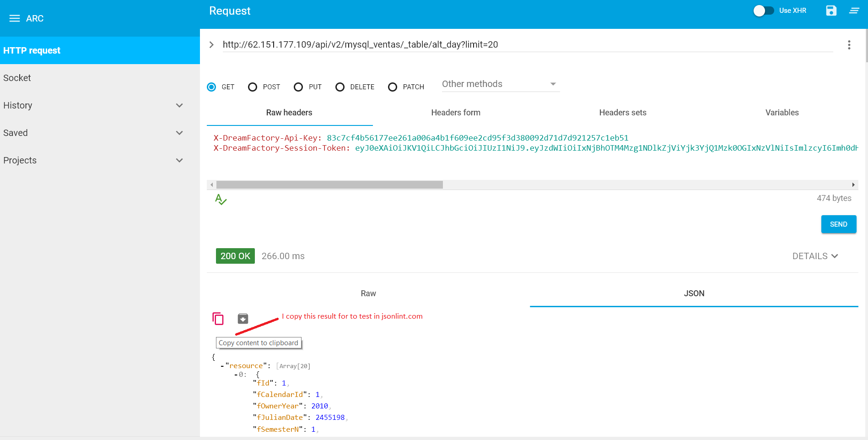The height and width of the screenshot is (440, 868).
Task: Select the PATCH method
Action: 393,87
